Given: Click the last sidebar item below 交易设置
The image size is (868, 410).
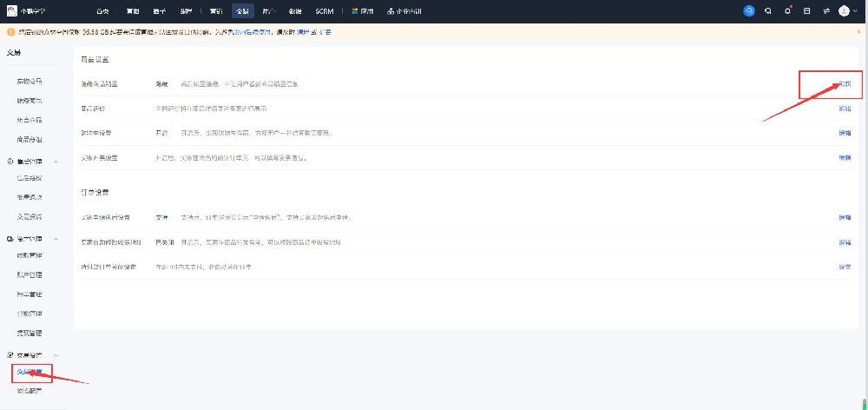Looking at the screenshot, I should pos(30,391).
